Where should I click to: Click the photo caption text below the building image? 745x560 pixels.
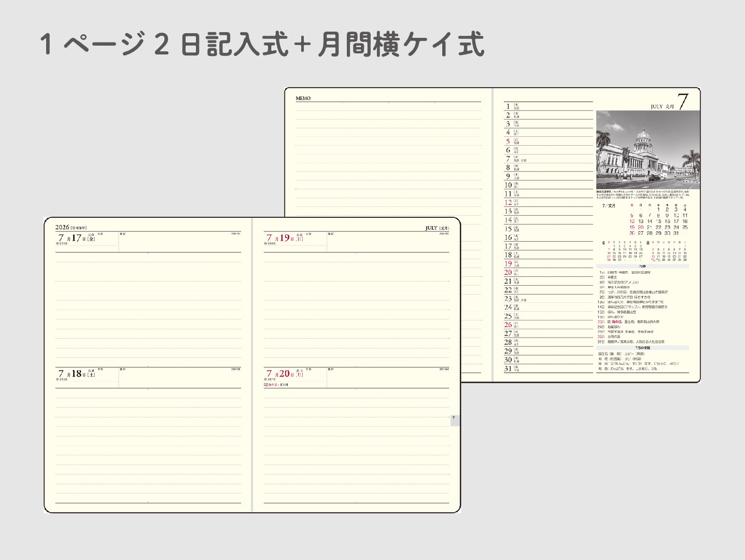tap(643, 194)
